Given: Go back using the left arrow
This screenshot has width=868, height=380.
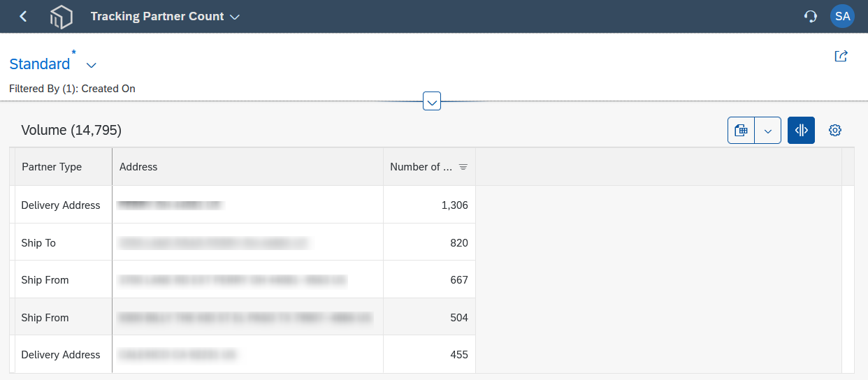Looking at the screenshot, I should point(23,16).
